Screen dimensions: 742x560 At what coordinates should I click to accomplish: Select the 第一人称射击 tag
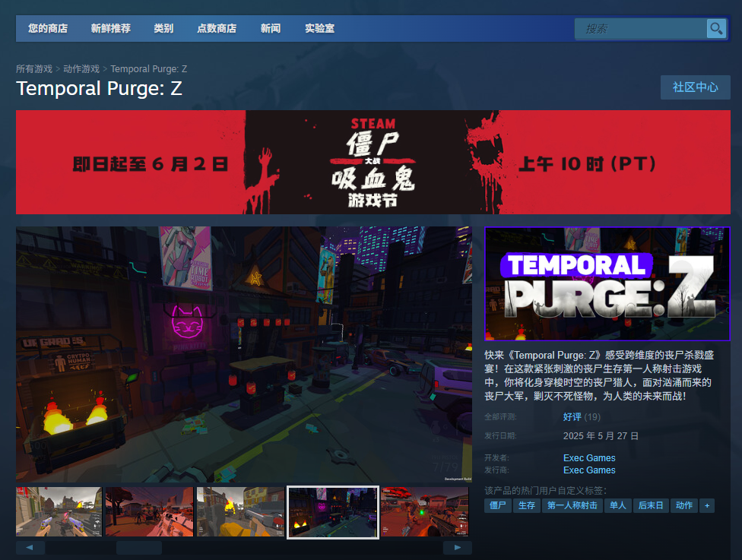[572, 505]
